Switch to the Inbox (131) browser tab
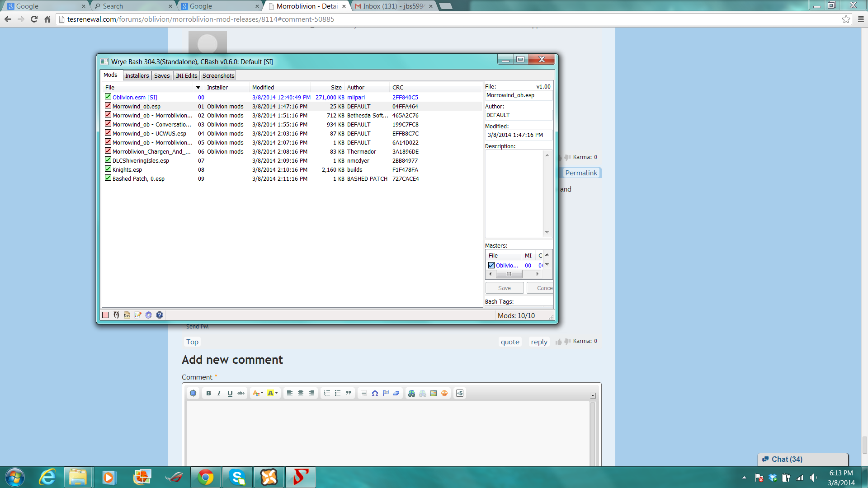Image resolution: width=868 pixels, height=488 pixels. (x=394, y=6)
